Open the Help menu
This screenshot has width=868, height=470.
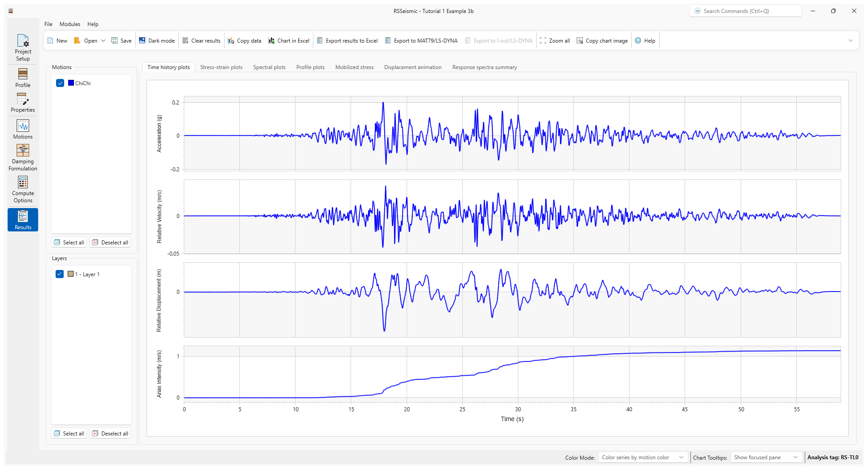click(x=93, y=24)
